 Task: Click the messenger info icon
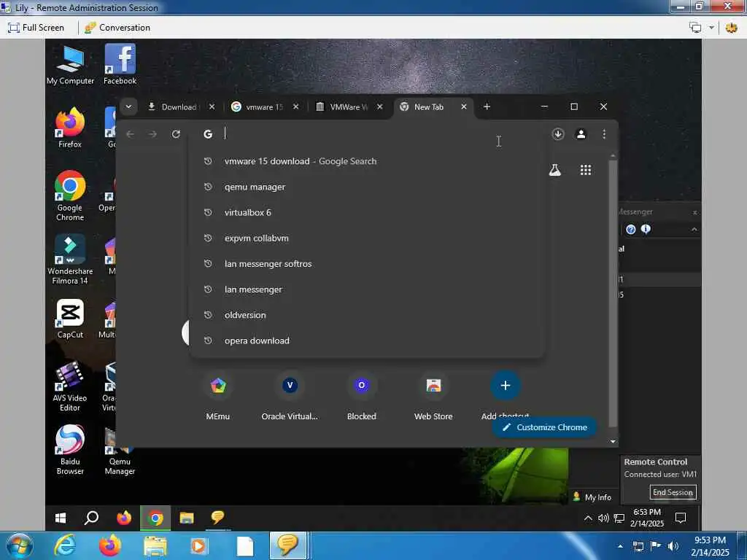click(x=646, y=230)
